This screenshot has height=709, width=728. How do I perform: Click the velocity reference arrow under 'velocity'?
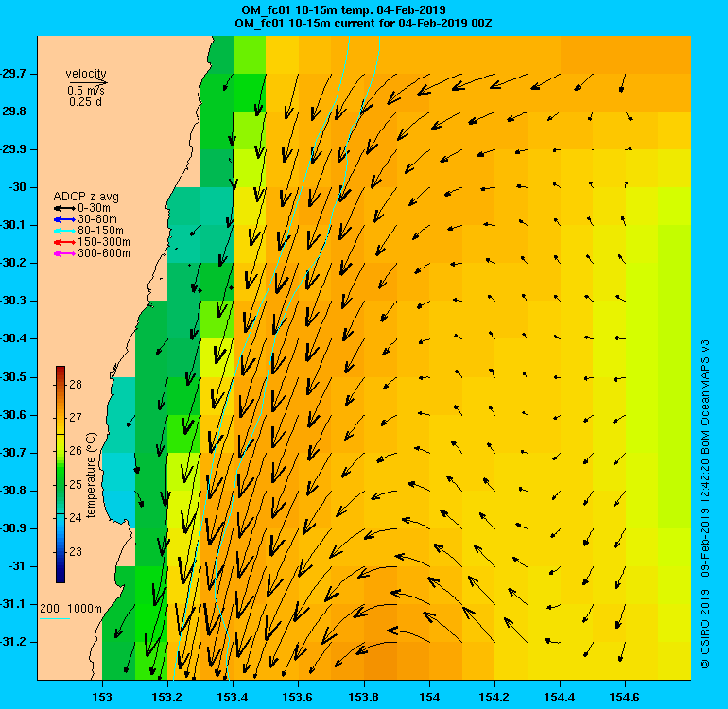pos(87,82)
